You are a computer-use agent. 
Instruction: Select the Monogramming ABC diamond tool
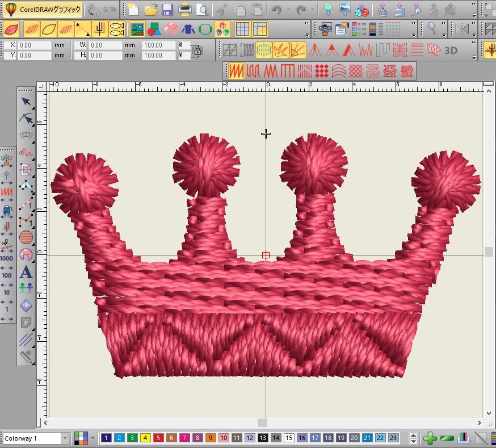click(26, 305)
